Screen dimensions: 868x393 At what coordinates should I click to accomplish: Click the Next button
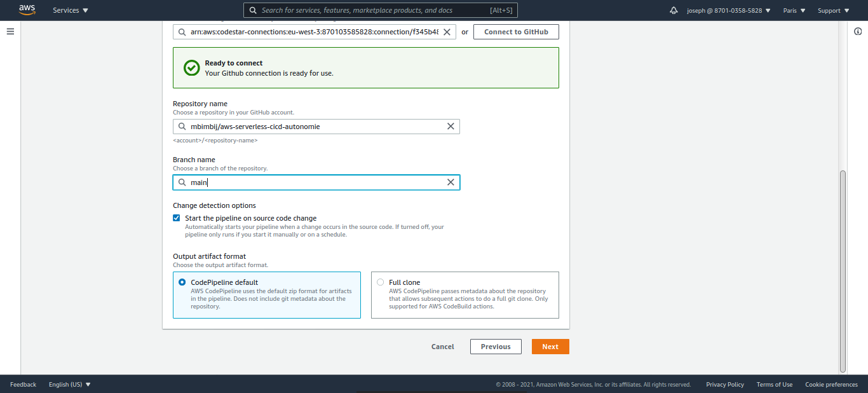click(x=550, y=347)
